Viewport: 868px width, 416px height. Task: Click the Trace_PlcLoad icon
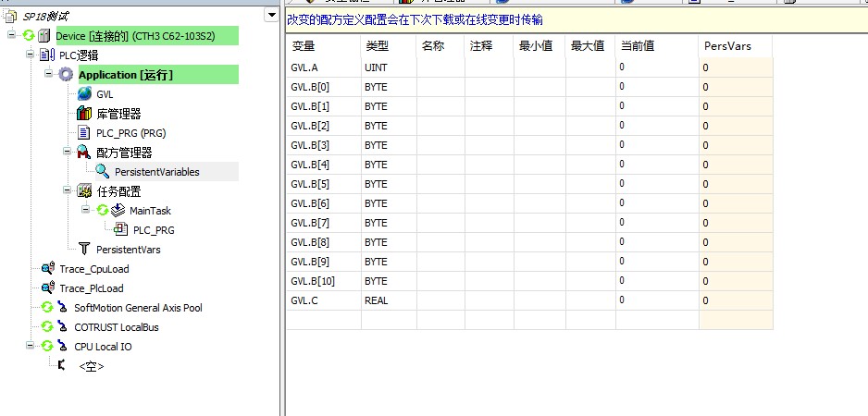(48, 288)
